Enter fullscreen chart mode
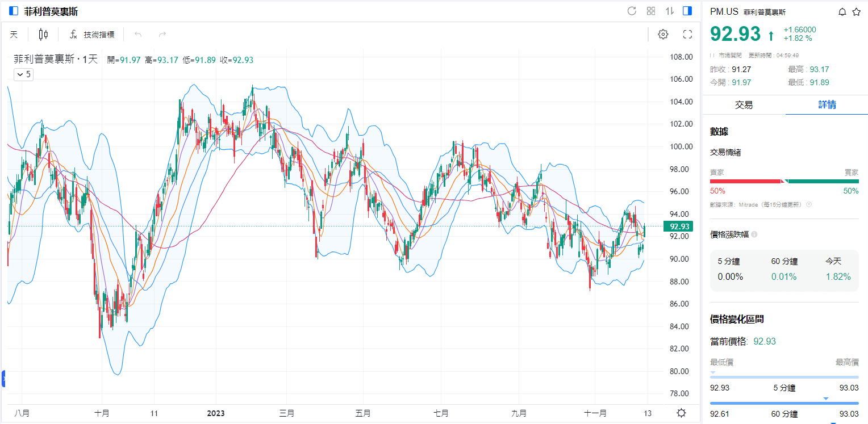Screen dimensions: 868x424 click(x=687, y=34)
